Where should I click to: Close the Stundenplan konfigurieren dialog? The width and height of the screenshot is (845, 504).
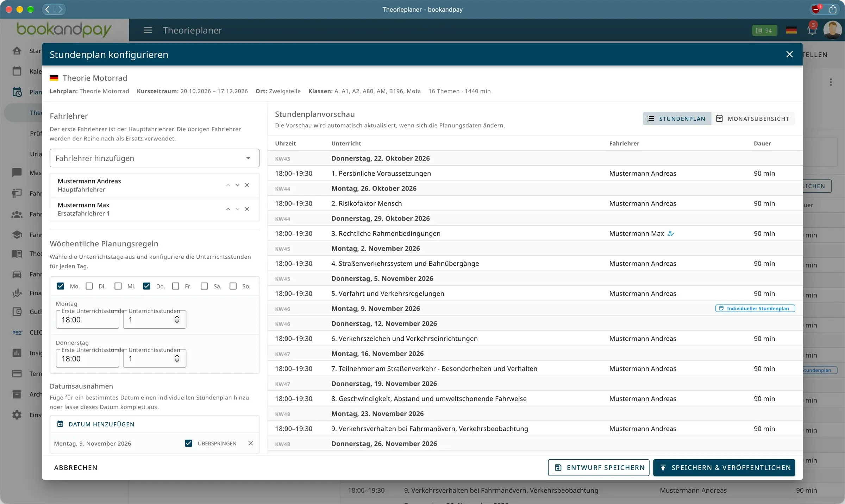click(789, 54)
